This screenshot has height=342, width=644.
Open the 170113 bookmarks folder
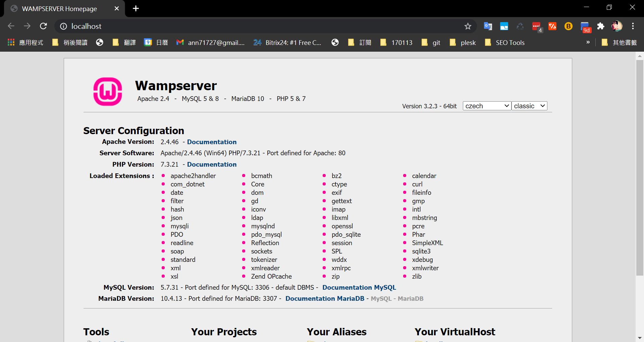click(x=396, y=43)
